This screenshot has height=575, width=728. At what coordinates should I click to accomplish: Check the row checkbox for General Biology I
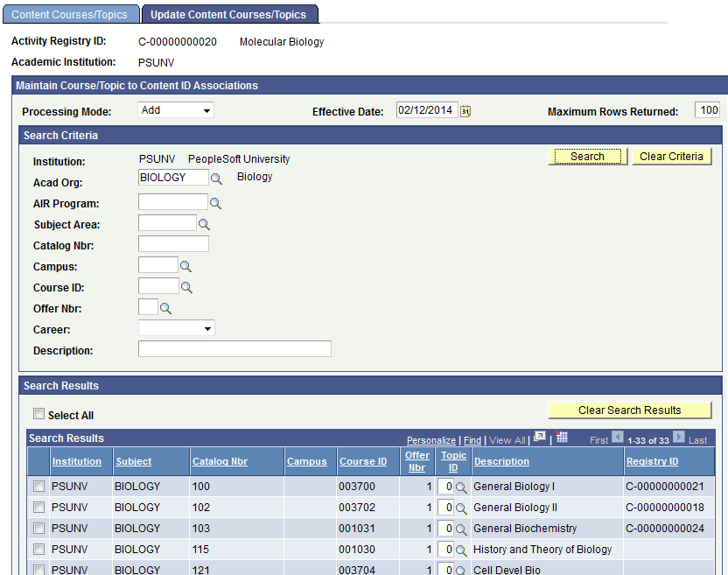[x=38, y=487]
